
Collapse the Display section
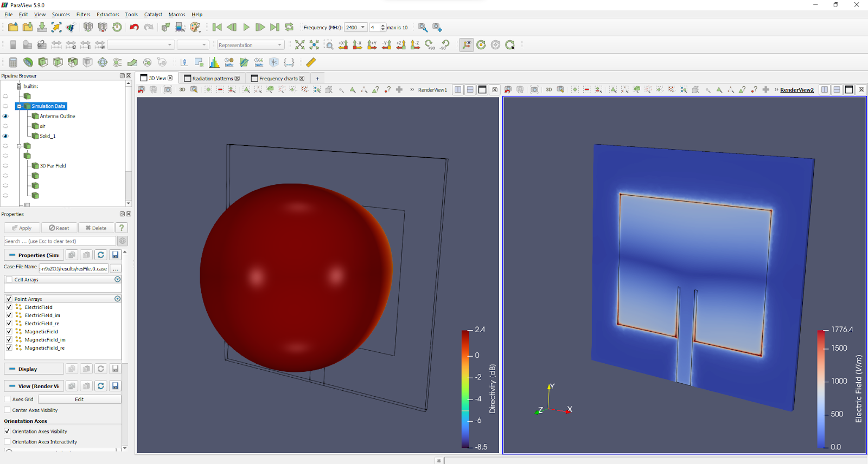click(34, 369)
